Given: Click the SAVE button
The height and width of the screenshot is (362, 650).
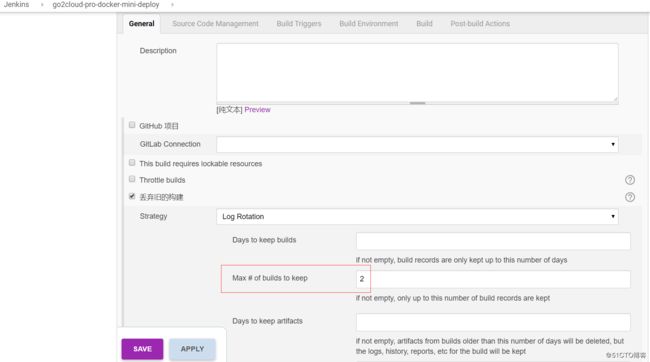Looking at the screenshot, I should (x=142, y=349).
